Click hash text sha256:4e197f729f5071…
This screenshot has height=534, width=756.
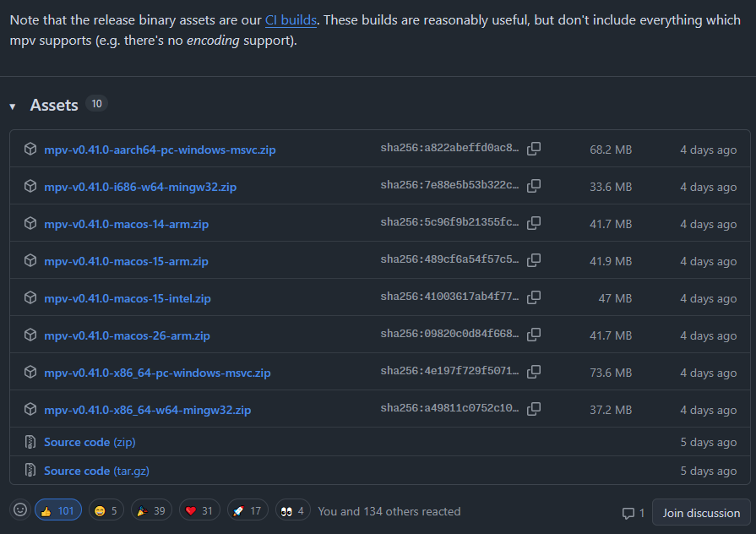(x=449, y=372)
